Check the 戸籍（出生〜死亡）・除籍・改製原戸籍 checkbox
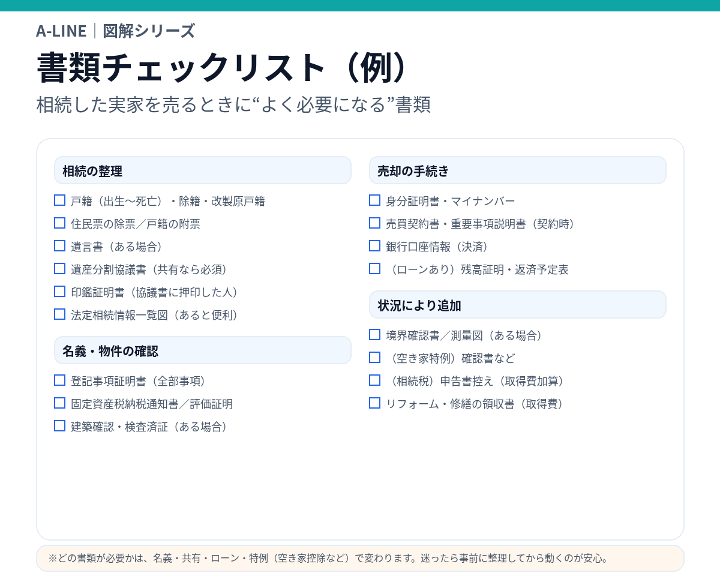 [x=60, y=200]
